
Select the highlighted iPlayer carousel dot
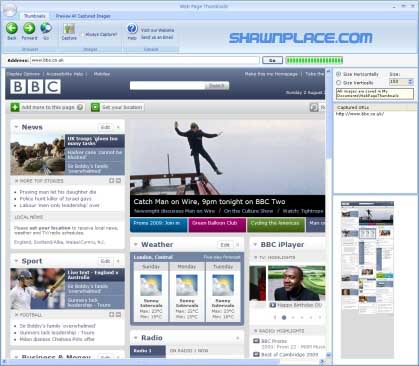pos(284,318)
